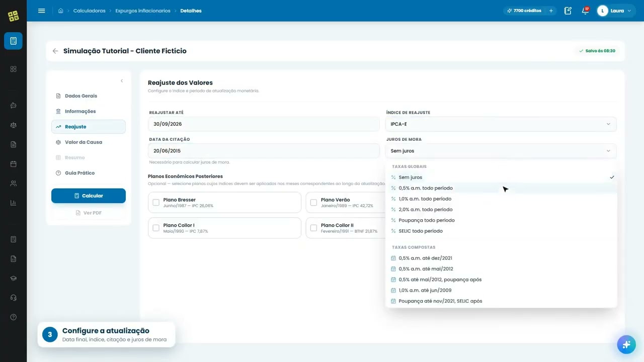Collapse the steps panel with the chevron
The height and width of the screenshot is (362, 644).
tap(121, 81)
